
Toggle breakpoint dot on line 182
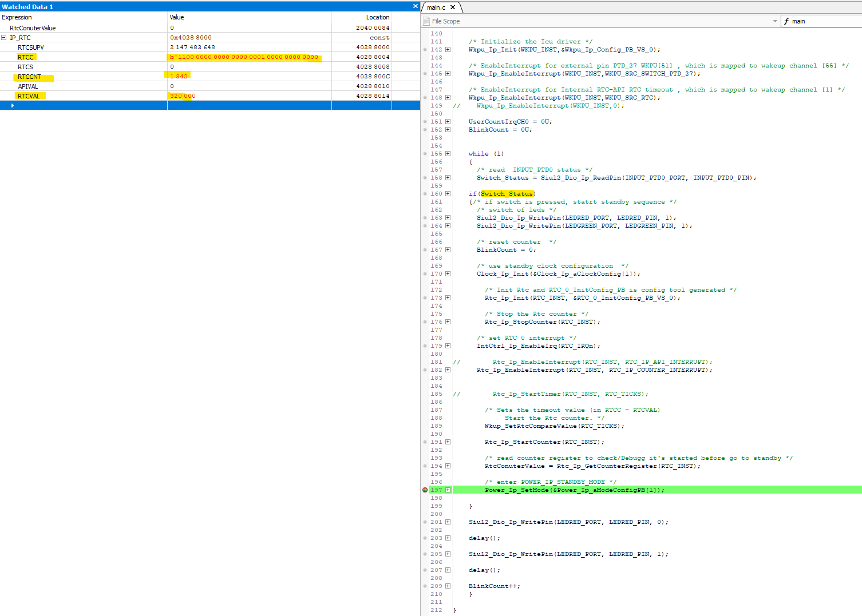tap(425, 370)
